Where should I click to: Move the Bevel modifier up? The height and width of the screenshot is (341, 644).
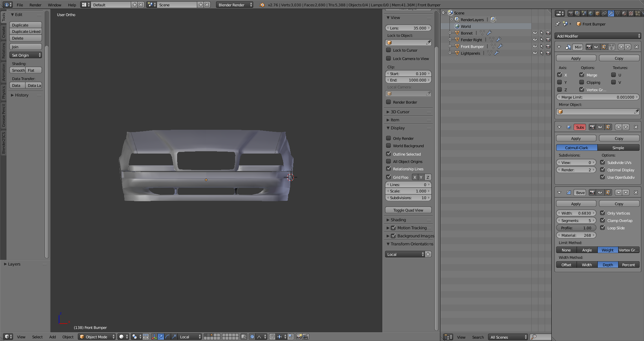coord(619,192)
